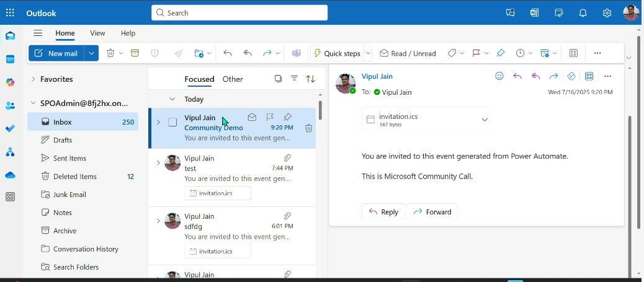Open the View ribbon tab
The image size is (644, 282).
click(97, 33)
